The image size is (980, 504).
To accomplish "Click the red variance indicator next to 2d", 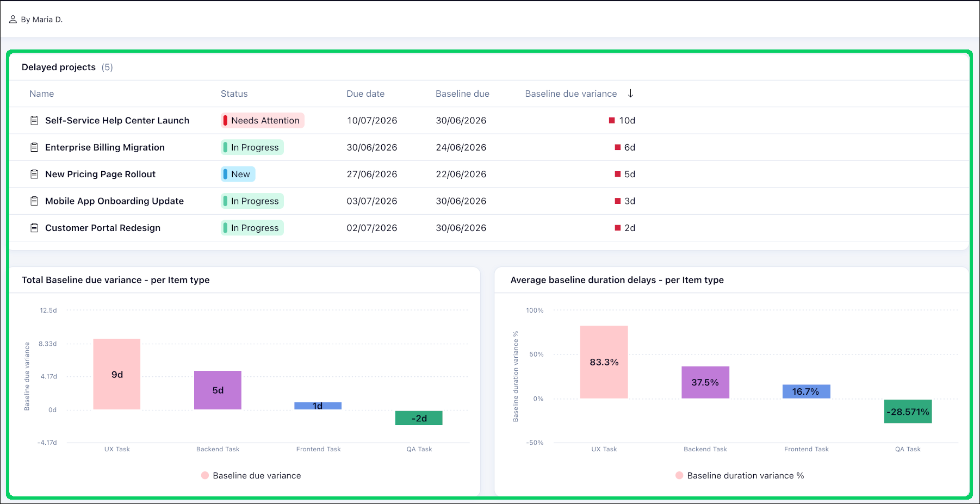I will [618, 228].
